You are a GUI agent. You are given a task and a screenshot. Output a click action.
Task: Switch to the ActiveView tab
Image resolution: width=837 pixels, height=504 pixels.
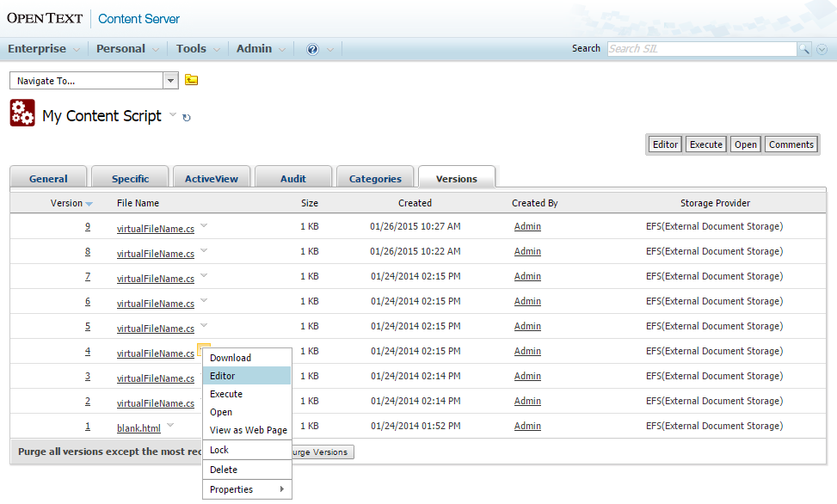[x=212, y=179]
